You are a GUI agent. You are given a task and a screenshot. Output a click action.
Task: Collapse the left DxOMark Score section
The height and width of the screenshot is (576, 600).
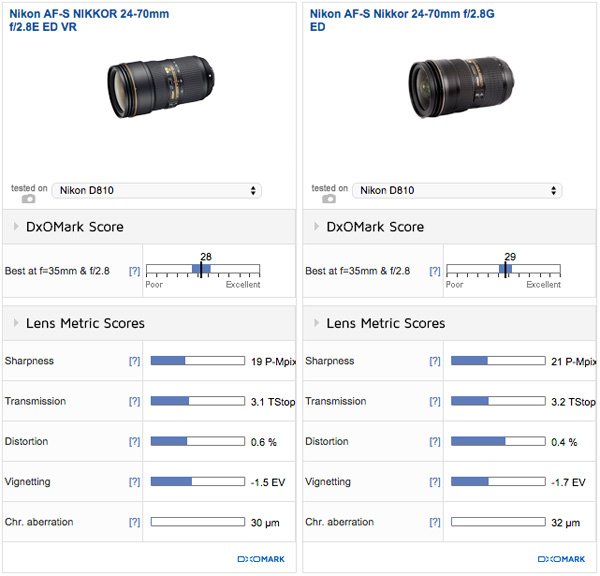[x=17, y=227]
